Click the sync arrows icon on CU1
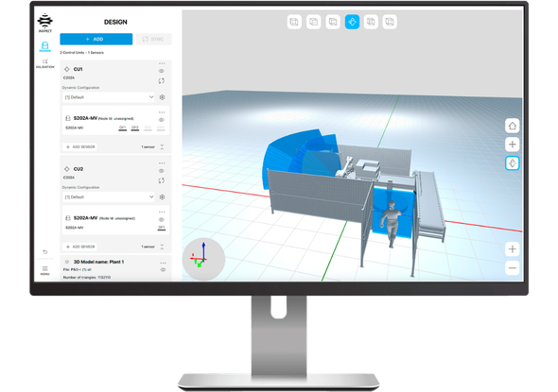Viewport: 558px width, 392px height. pos(161,81)
